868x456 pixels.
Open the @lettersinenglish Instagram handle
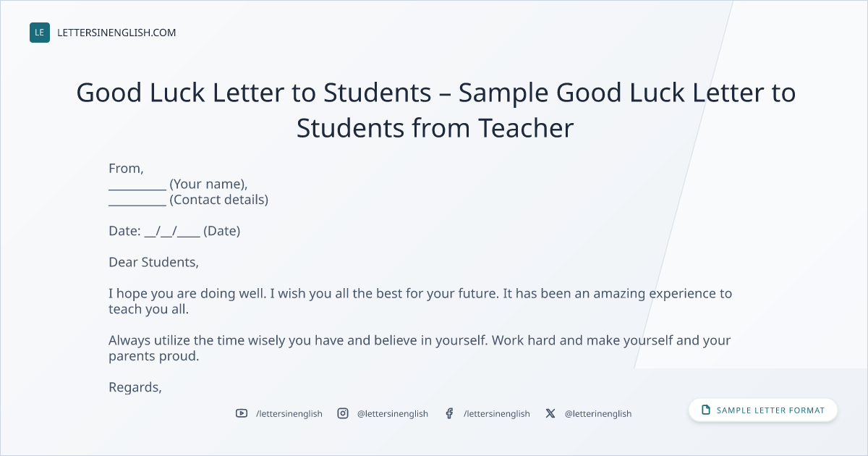coord(393,413)
